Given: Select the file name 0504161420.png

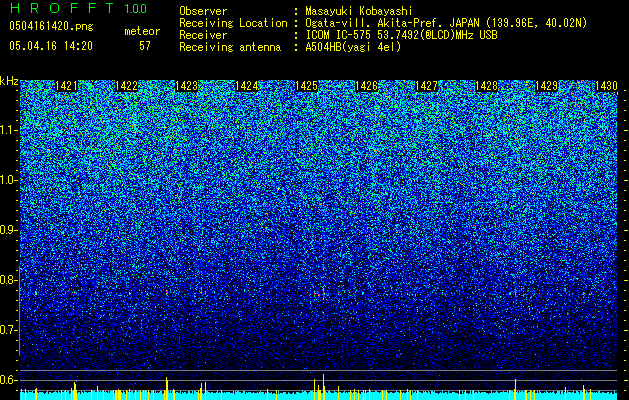Looking at the screenshot, I should pos(51,26).
